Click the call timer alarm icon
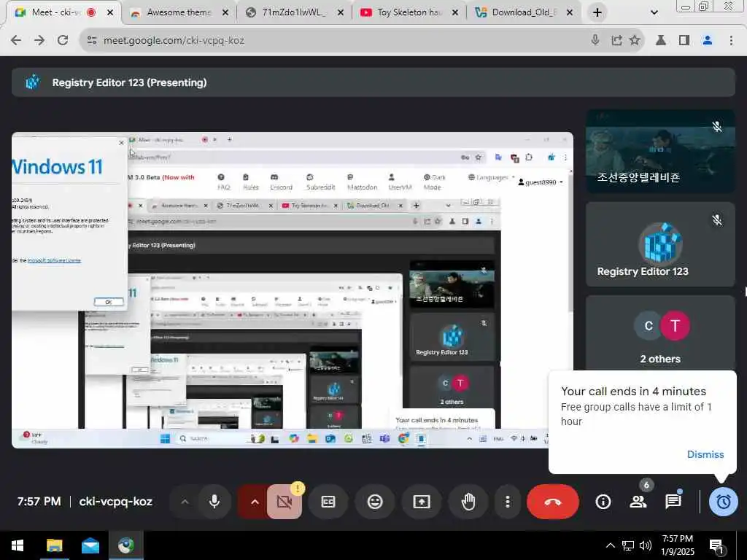747x560 pixels. (x=723, y=502)
